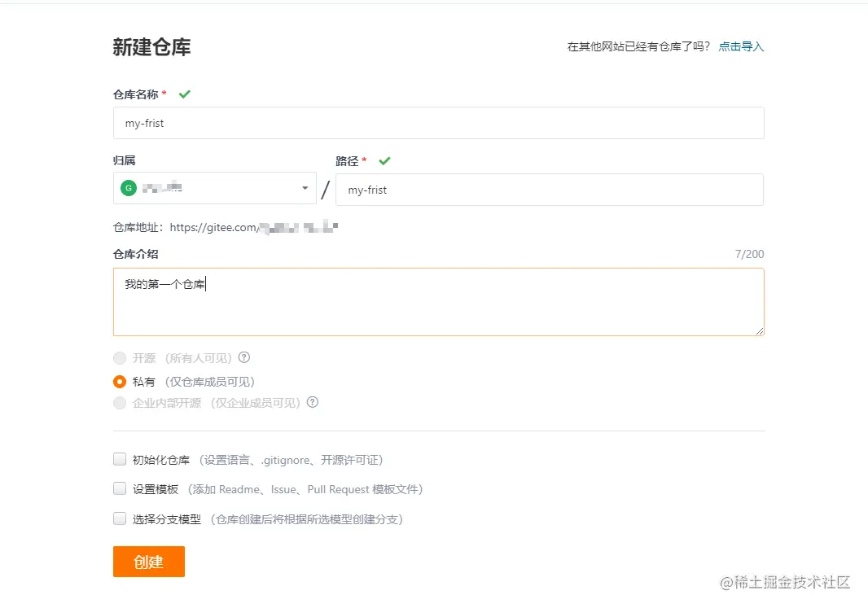Focus the 仓库名称 input field
868x608 pixels.
click(x=438, y=123)
